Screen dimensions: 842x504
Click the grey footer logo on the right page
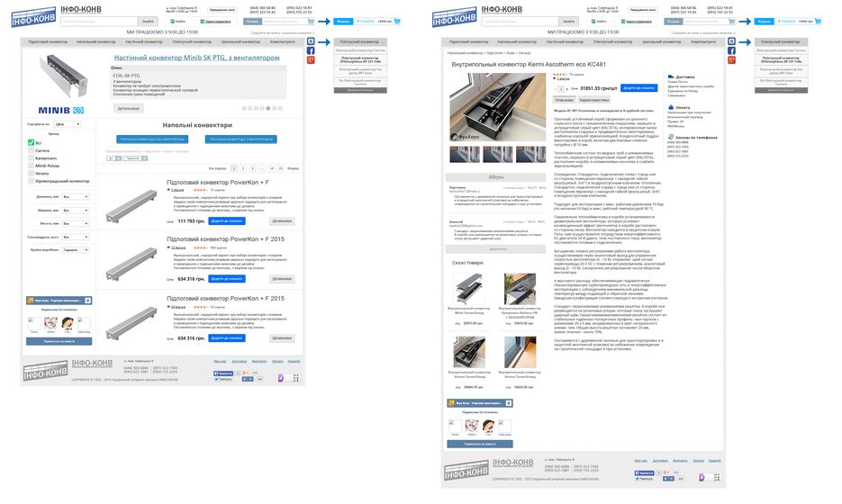[x=466, y=470]
